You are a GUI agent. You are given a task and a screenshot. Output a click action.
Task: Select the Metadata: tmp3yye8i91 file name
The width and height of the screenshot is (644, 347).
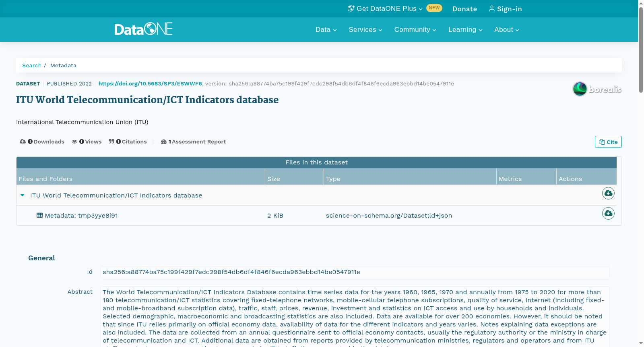(81, 216)
